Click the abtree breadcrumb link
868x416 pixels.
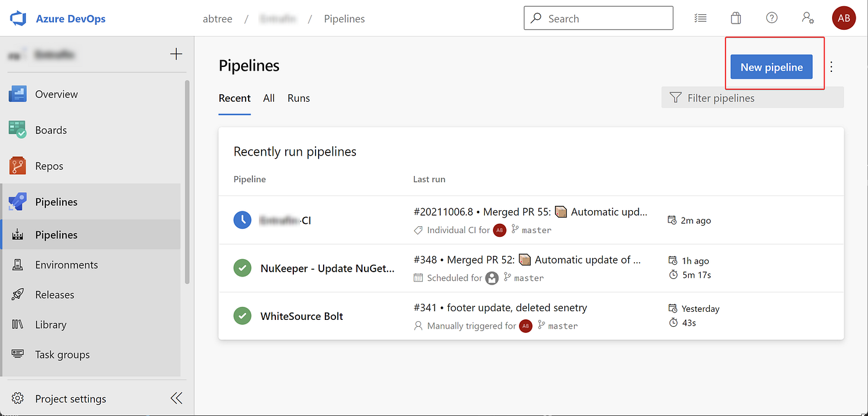coord(218,19)
